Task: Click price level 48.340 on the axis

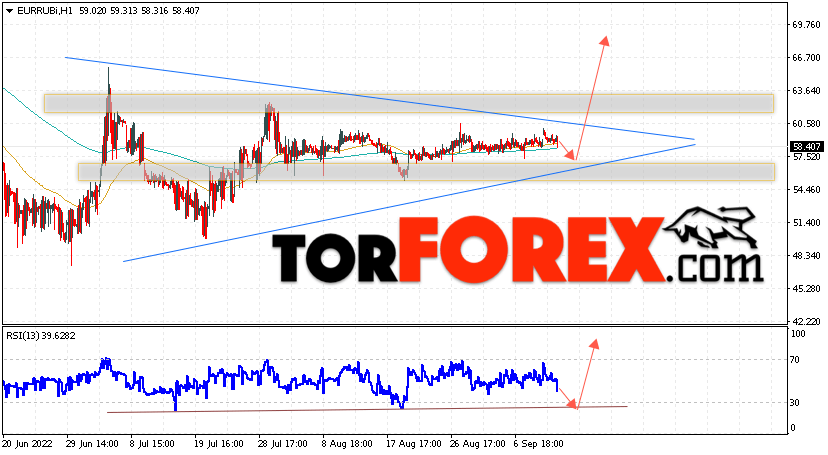Action: click(x=806, y=255)
